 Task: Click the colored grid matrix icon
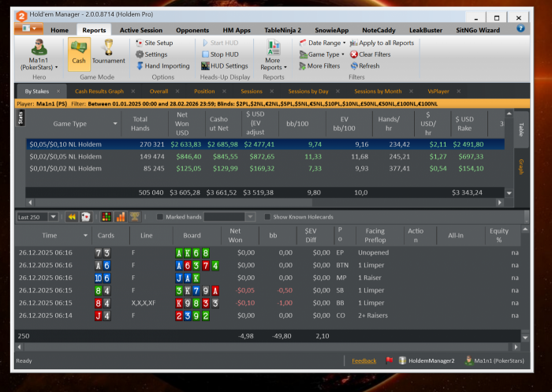tap(106, 217)
